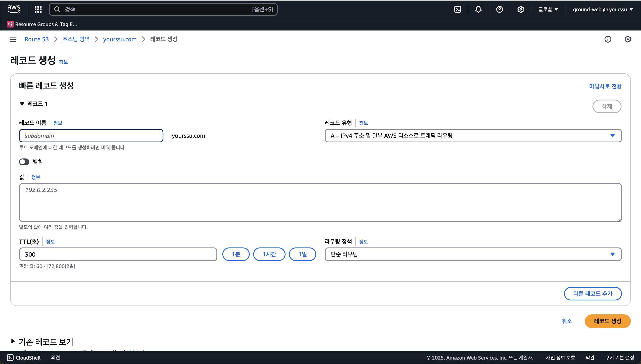The height and width of the screenshot is (364, 641).
Task: Open the AWS services grid menu
Action: click(x=38, y=10)
